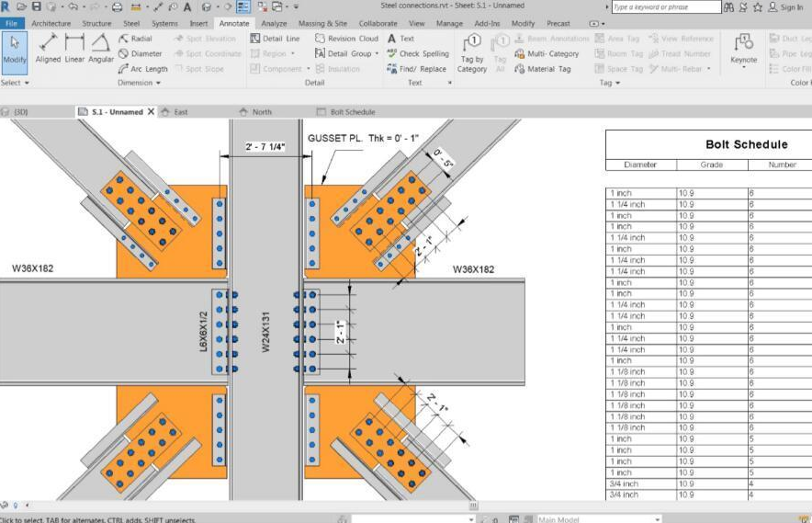Viewport: 812px width, 523px height.
Task: Select the Text annotation tool in ribbon
Action: point(400,39)
